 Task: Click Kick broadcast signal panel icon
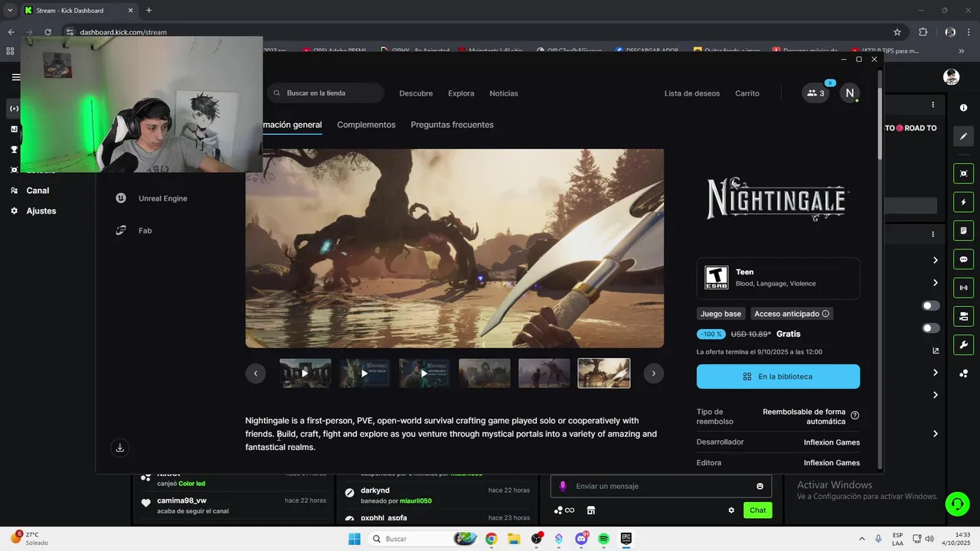point(964,288)
